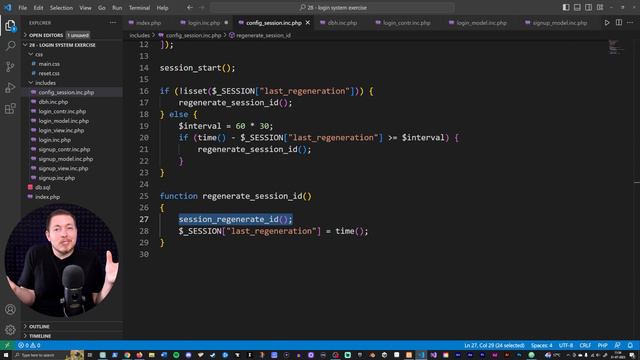The width and height of the screenshot is (640, 360).
Task: Click the remote window indicator in status bar
Action: [7, 345]
